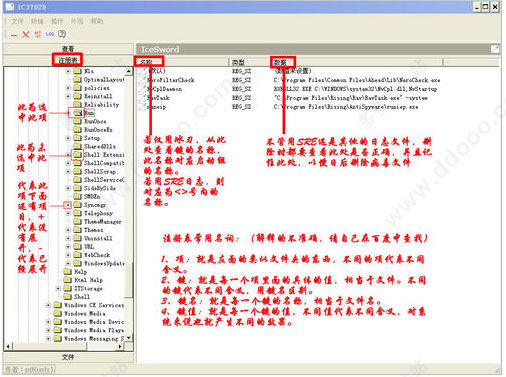Viewport: 506px width, 377px height.
Task: Click the small icon right of the IceSword header
Action: [x=495, y=49]
